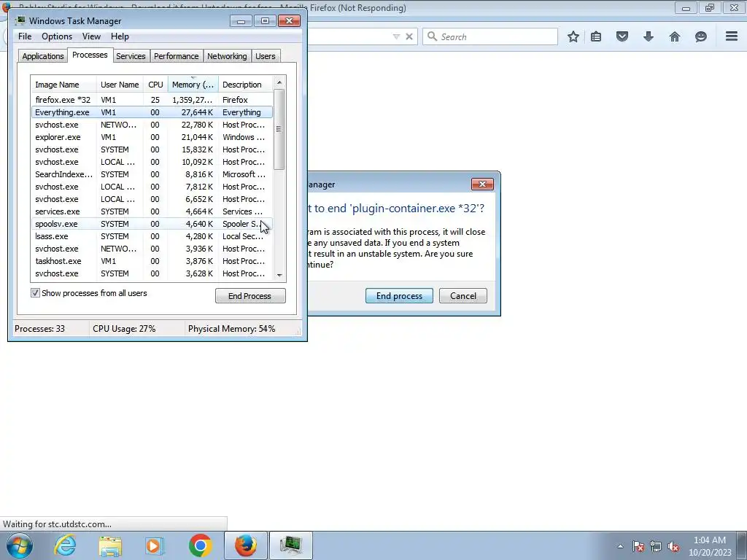
Task: Open the Firefox chat smiley icon
Action: [701, 36]
